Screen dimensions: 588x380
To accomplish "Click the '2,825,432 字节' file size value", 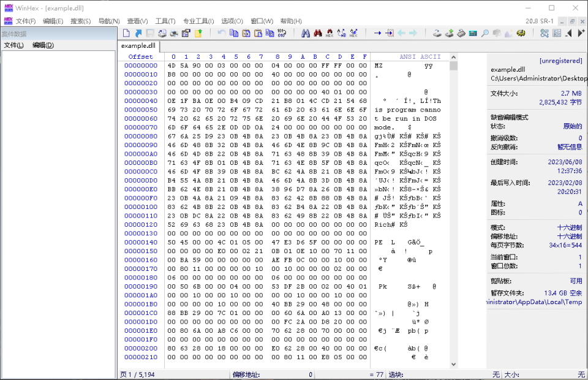I will click(560, 102).
